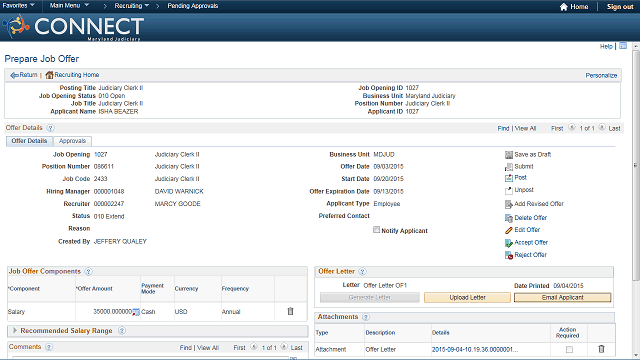Click the Generate Letter button

coord(370,298)
